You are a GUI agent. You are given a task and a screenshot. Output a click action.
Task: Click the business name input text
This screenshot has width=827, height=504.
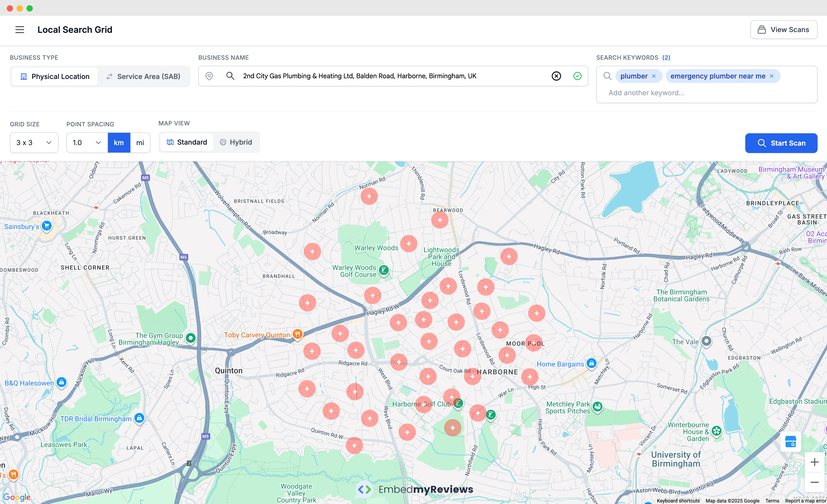click(359, 76)
